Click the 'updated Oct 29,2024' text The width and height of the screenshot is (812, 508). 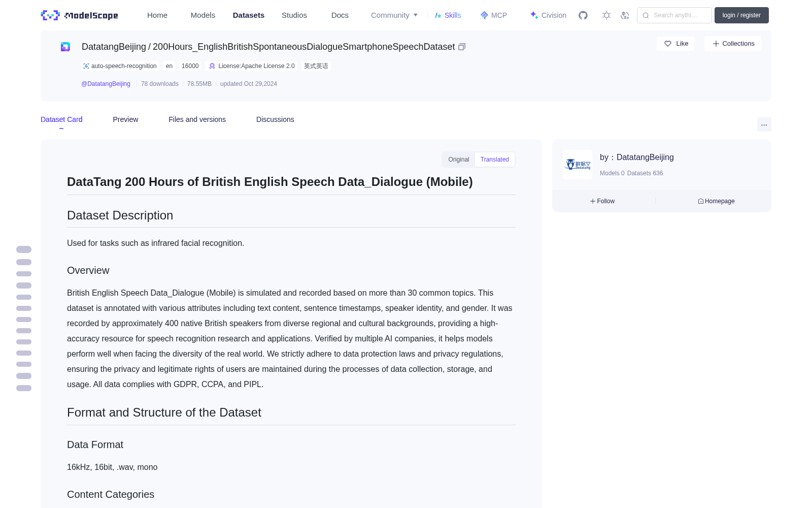[249, 84]
